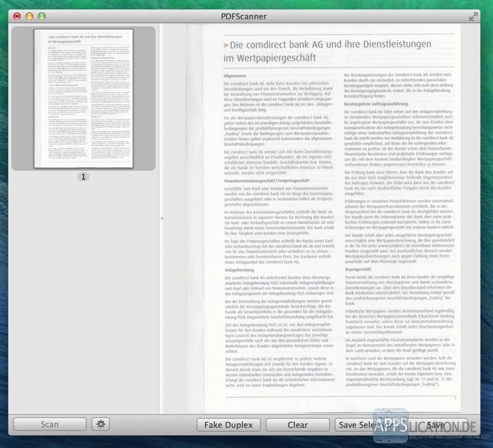Click the 'Anlageberatung' section heading
The width and height of the screenshot is (493, 448).
click(x=239, y=270)
